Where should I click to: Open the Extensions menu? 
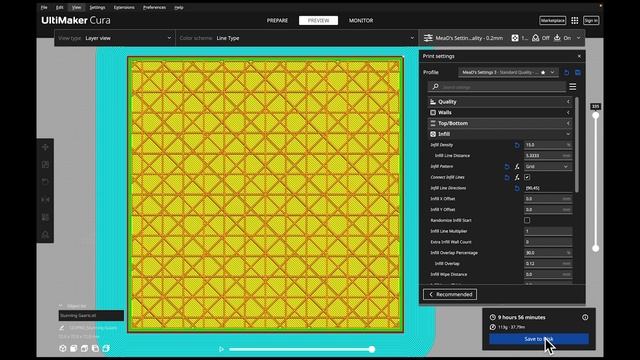(124, 7)
